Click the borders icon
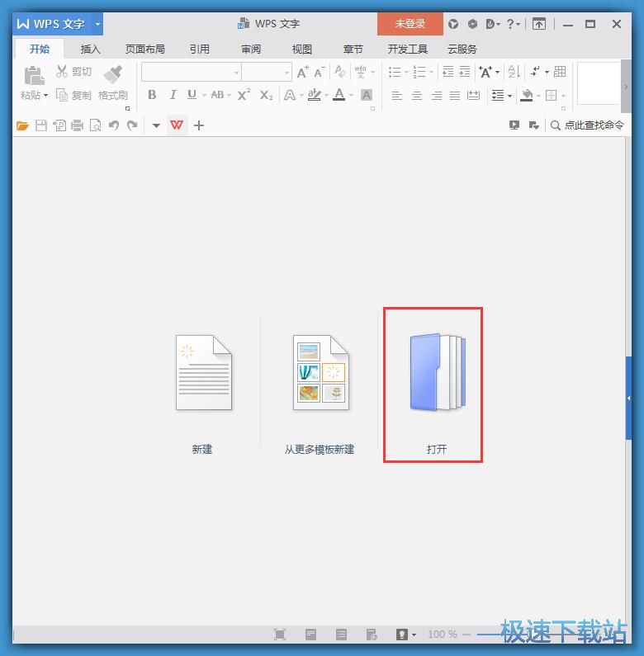The width and height of the screenshot is (644, 656). [552, 96]
